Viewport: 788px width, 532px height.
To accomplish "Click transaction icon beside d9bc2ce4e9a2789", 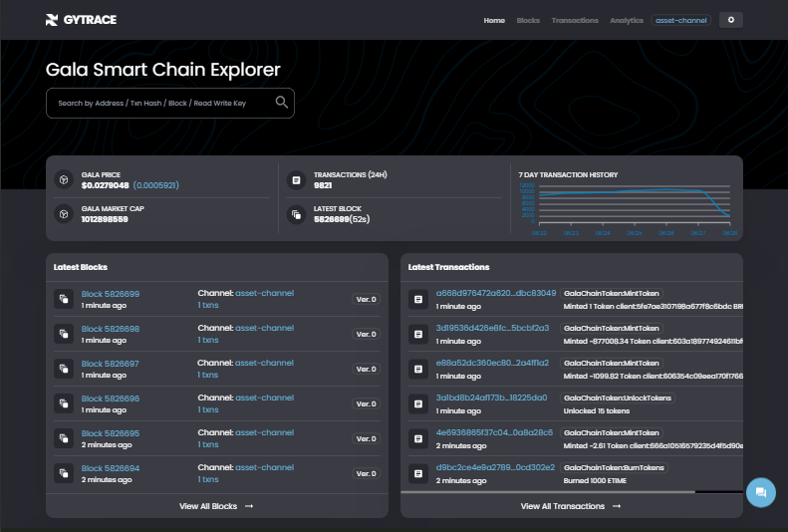I will [418, 473].
